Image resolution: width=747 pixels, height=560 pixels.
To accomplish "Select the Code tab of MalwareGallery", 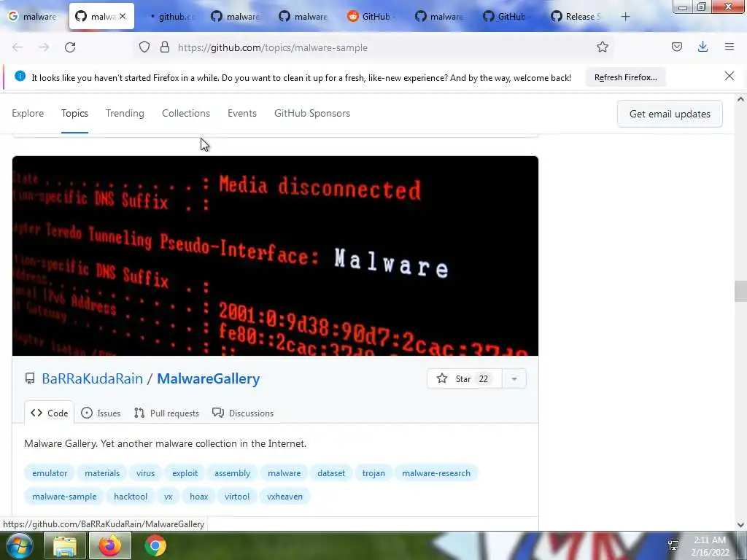I will [x=49, y=413].
